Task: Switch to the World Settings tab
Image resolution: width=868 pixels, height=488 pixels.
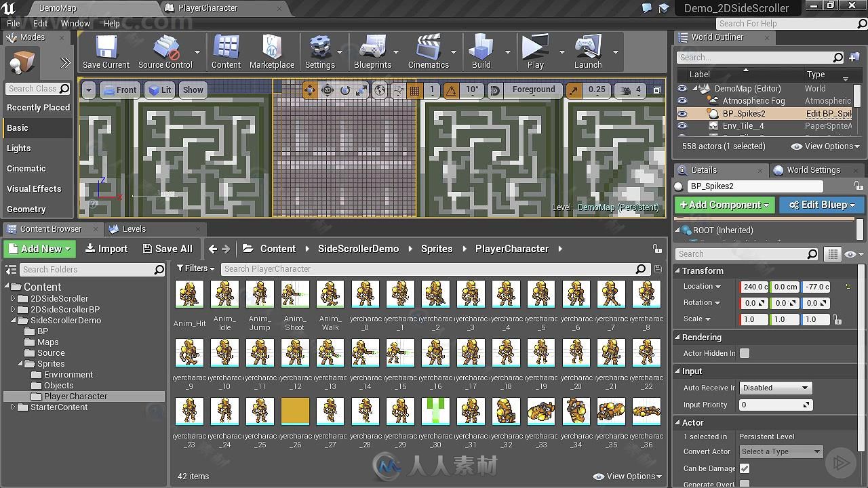Action: 813,170
